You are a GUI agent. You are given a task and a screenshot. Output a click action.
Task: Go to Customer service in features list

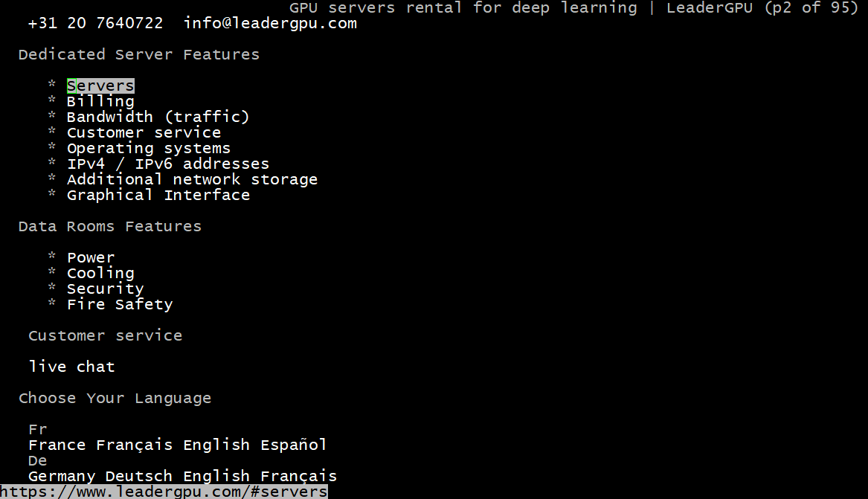tap(144, 133)
